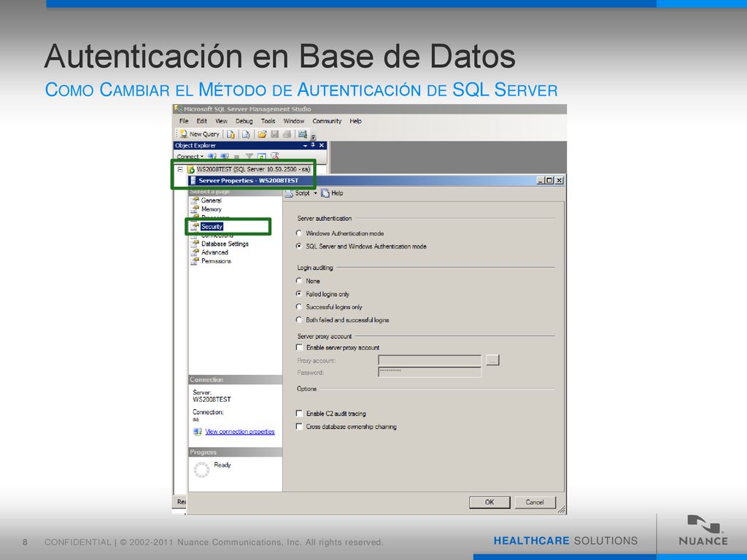This screenshot has height=560, width=747.
Task: Click the Print icon in toolbar
Action: [x=287, y=134]
